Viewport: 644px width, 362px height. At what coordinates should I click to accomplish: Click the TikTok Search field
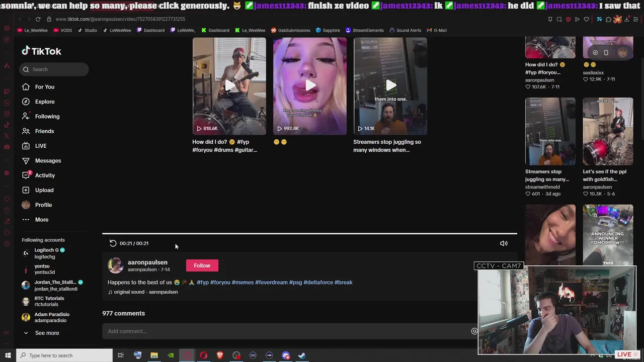(x=54, y=69)
